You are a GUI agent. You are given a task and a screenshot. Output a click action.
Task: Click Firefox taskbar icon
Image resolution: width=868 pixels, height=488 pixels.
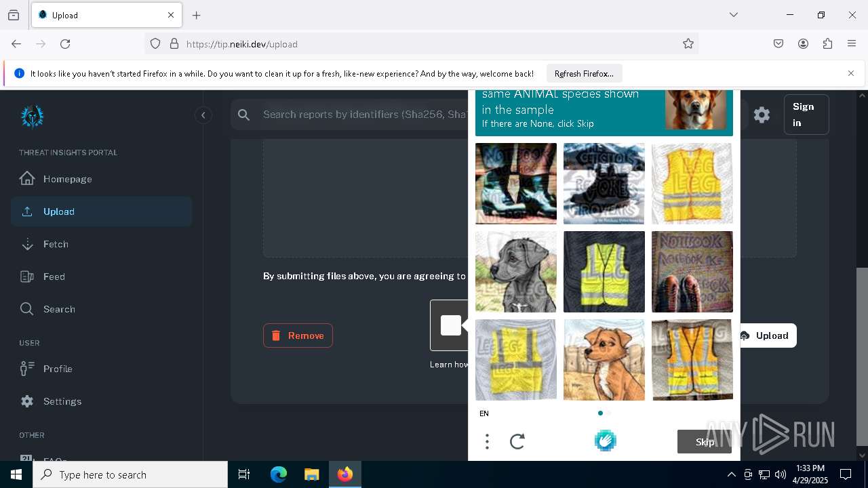345,474
